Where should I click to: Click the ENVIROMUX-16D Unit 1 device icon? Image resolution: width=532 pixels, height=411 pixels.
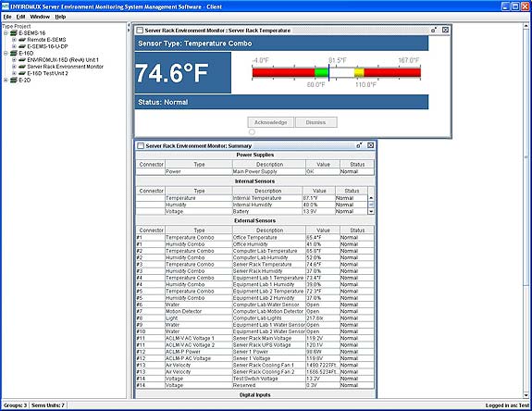(22, 60)
